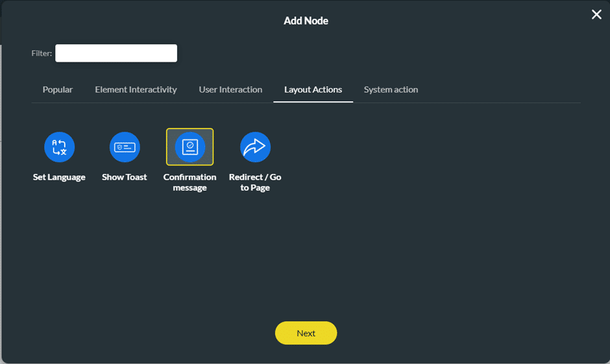The height and width of the screenshot is (364, 610).
Task: Show the System action tab
Action: click(x=391, y=90)
